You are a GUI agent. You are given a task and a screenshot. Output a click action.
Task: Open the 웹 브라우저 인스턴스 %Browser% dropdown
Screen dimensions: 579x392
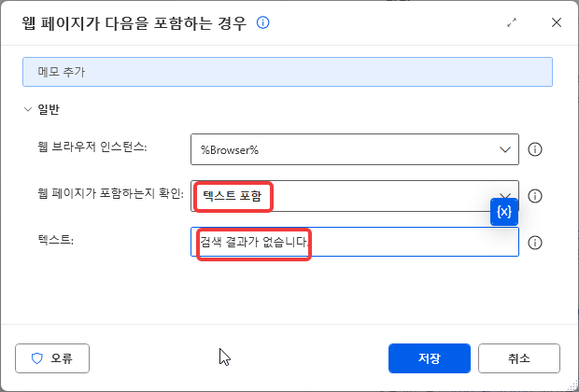click(x=355, y=149)
